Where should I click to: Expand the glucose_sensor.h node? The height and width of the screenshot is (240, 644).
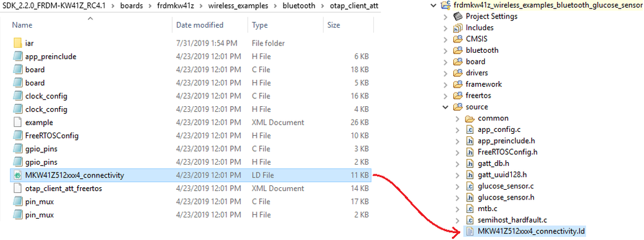pyautogui.click(x=458, y=198)
